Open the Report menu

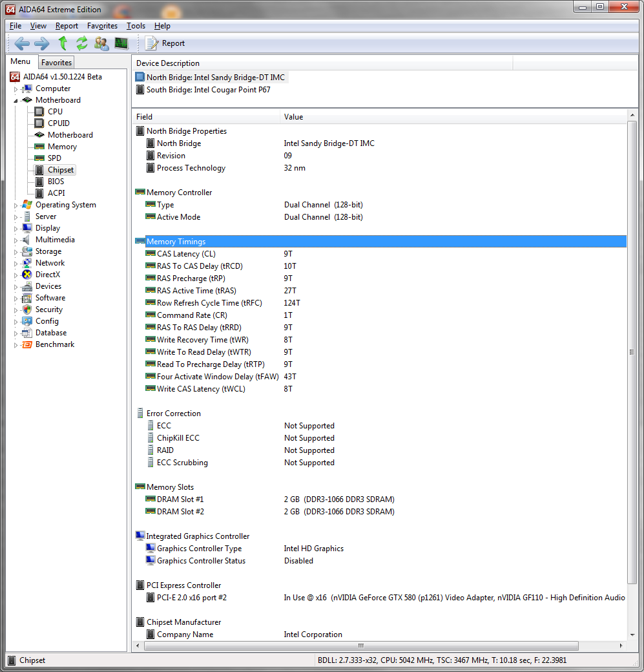[67, 26]
